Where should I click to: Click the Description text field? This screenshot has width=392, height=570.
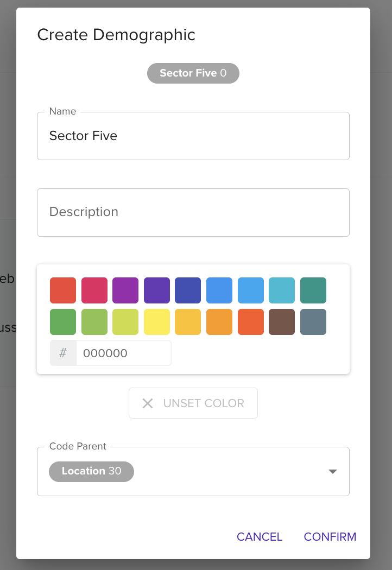193,212
